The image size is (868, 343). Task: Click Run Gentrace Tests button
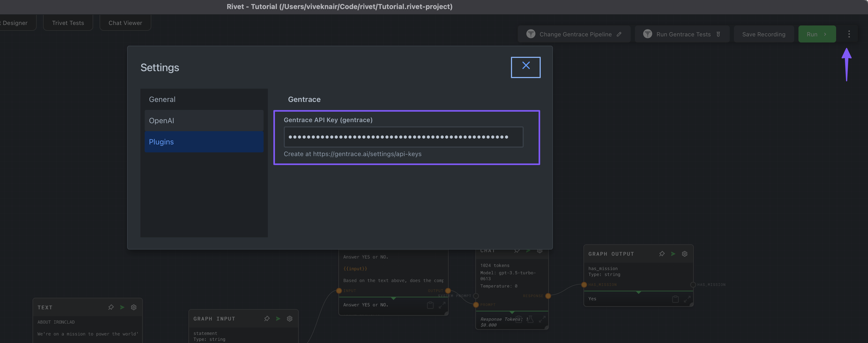[x=682, y=34]
